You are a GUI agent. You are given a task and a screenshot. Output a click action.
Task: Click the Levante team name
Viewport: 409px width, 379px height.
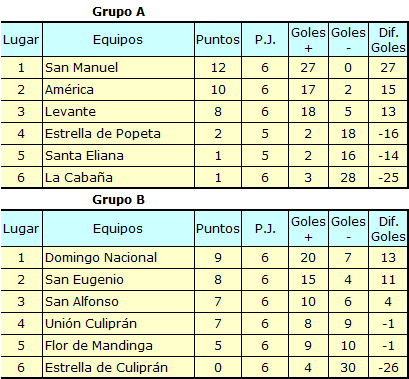pyautogui.click(x=70, y=112)
